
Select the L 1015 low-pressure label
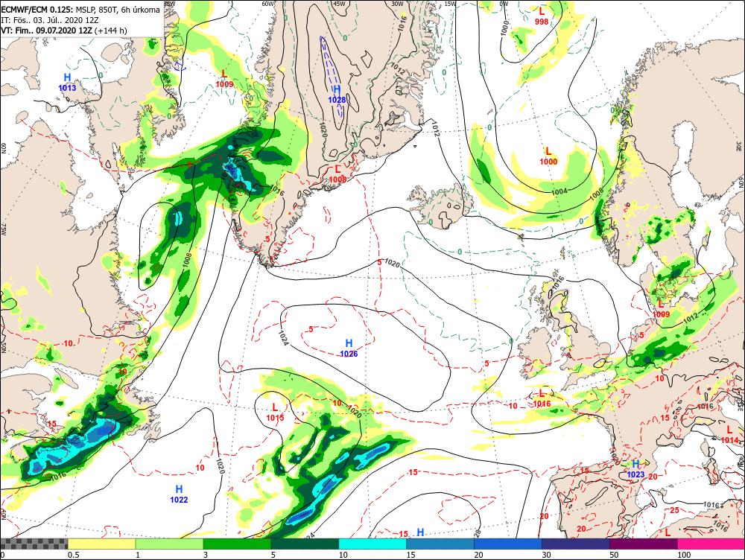point(275,413)
